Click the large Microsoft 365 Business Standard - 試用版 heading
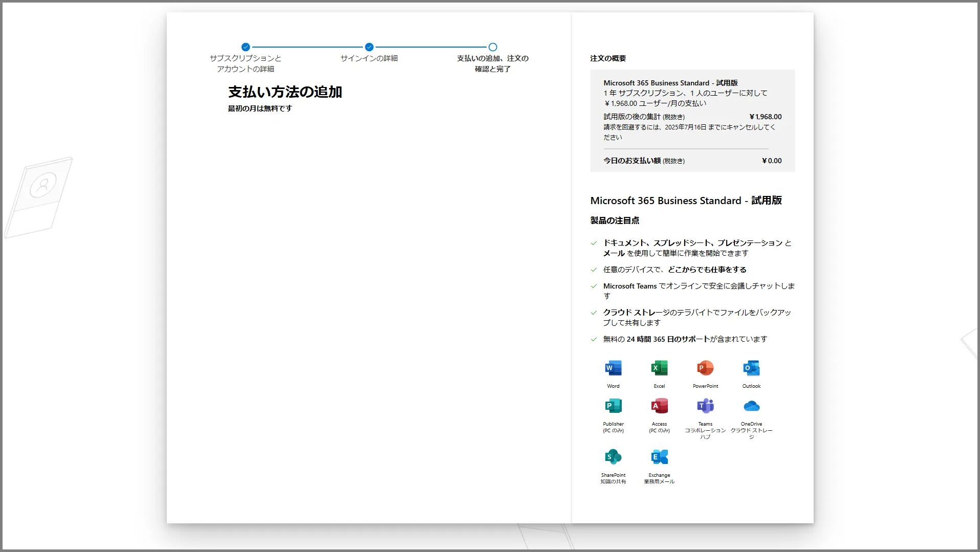Screen dimensions: 980x552 (686, 201)
